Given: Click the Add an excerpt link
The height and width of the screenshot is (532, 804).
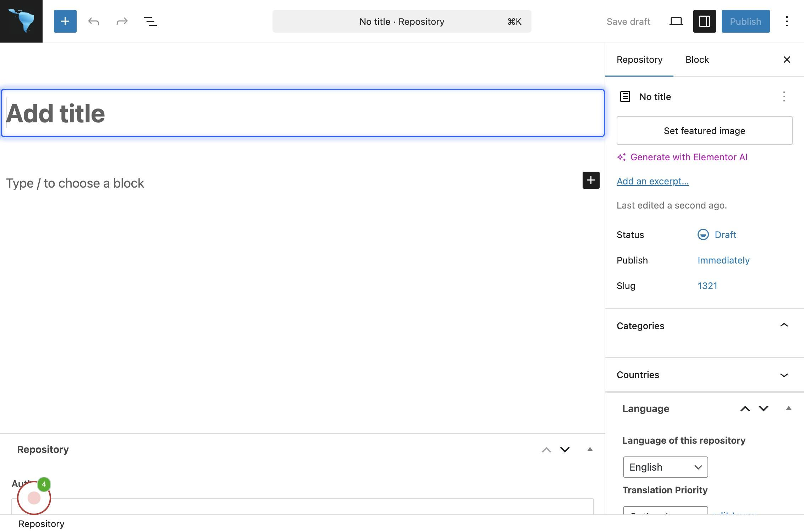Looking at the screenshot, I should tap(652, 181).
